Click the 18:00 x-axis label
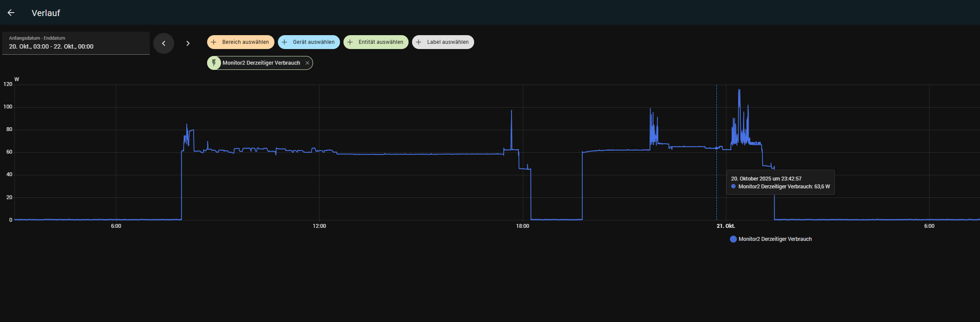This screenshot has width=980, height=322. coord(522,226)
